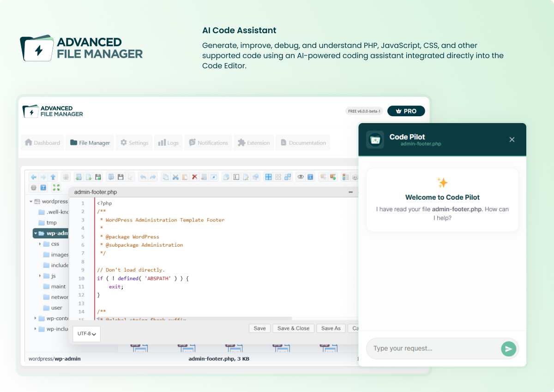The width and height of the screenshot is (554, 392).
Task: Click the PRO upgrade button
Action: coord(406,111)
